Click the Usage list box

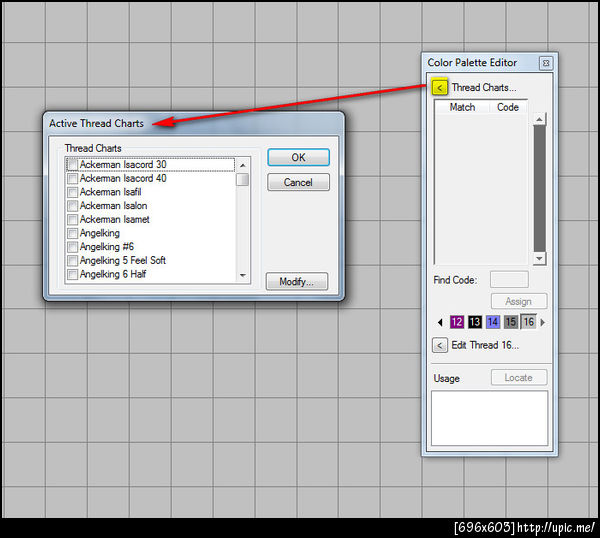pyautogui.click(x=490, y=418)
